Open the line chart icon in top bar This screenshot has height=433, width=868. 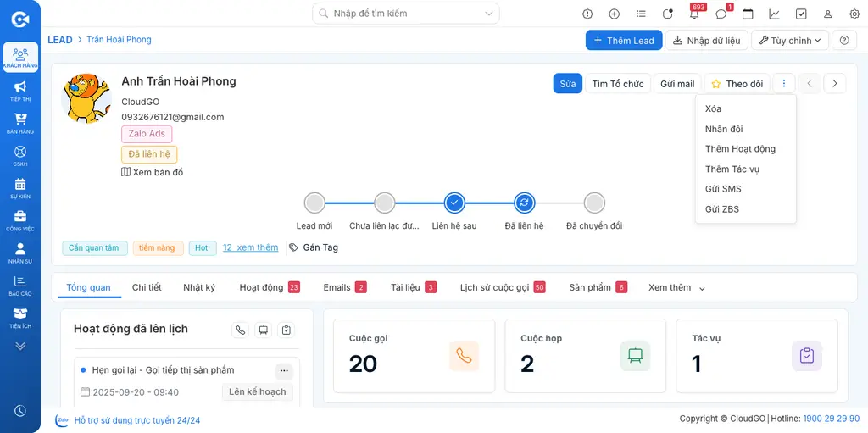(x=775, y=14)
